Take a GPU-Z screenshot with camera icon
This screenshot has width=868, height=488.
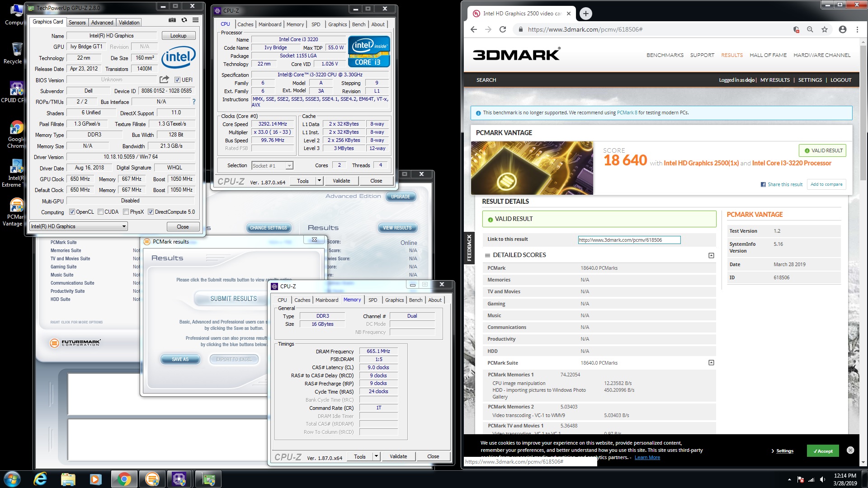click(x=172, y=20)
